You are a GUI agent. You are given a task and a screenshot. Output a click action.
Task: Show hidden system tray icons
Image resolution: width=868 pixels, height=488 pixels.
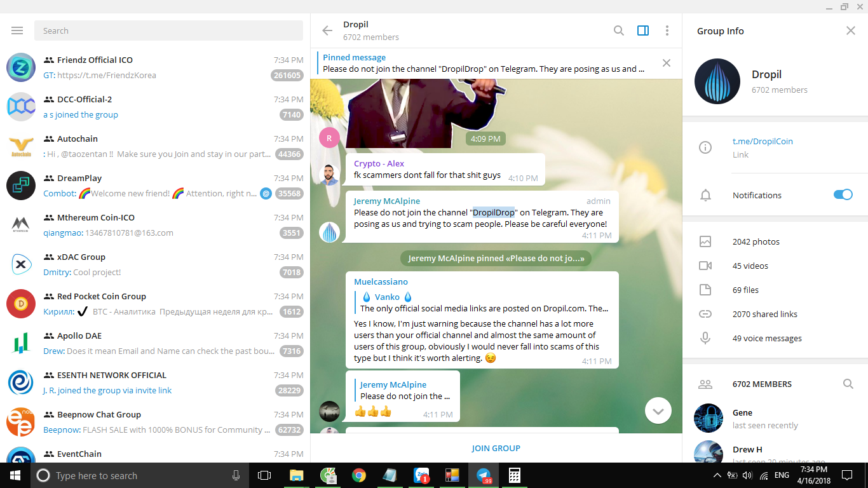717,475
